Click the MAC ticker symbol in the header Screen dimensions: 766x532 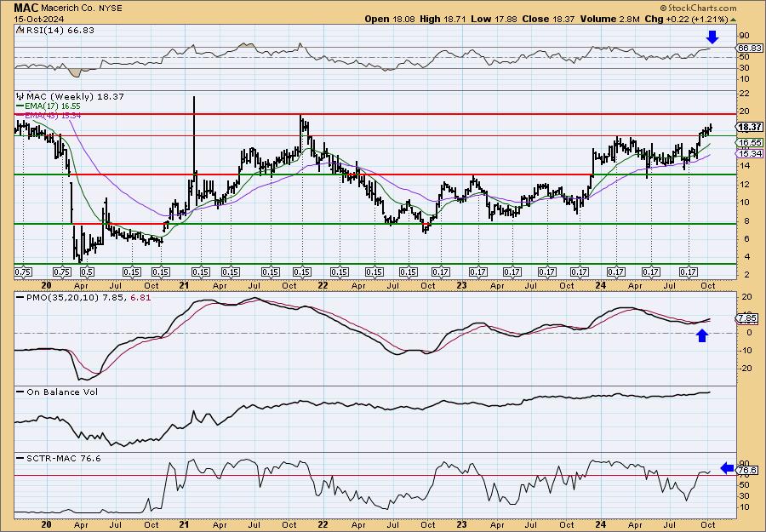coord(26,8)
